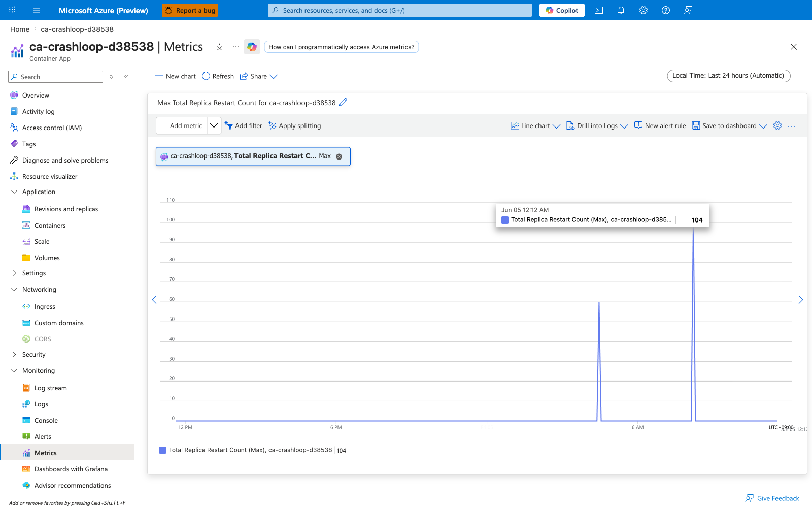
Task: Move chart time range to previous period
Action: coord(154,300)
